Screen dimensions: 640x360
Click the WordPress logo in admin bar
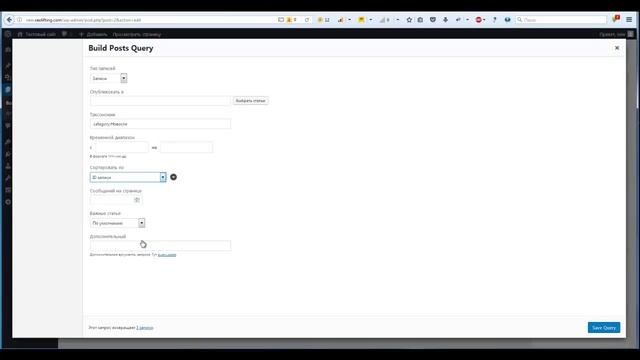[x=8, y=34]
